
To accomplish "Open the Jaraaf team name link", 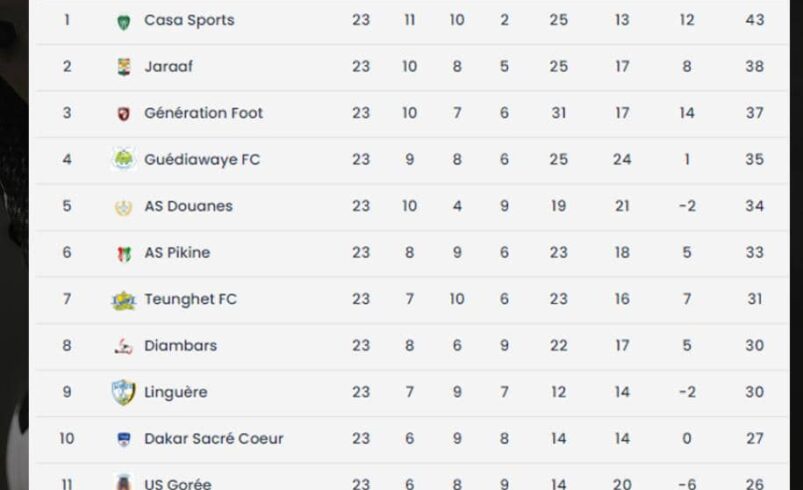I will (168, 67).
